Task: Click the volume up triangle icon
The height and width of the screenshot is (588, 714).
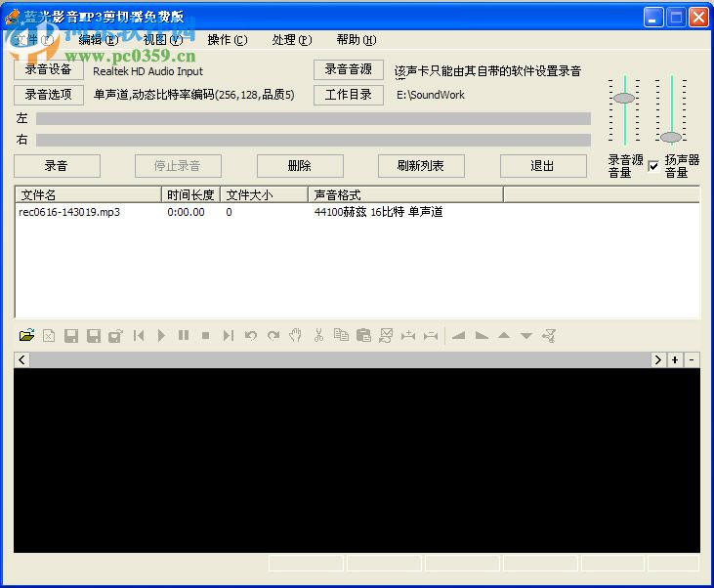Action: click(x=504, y=336)
